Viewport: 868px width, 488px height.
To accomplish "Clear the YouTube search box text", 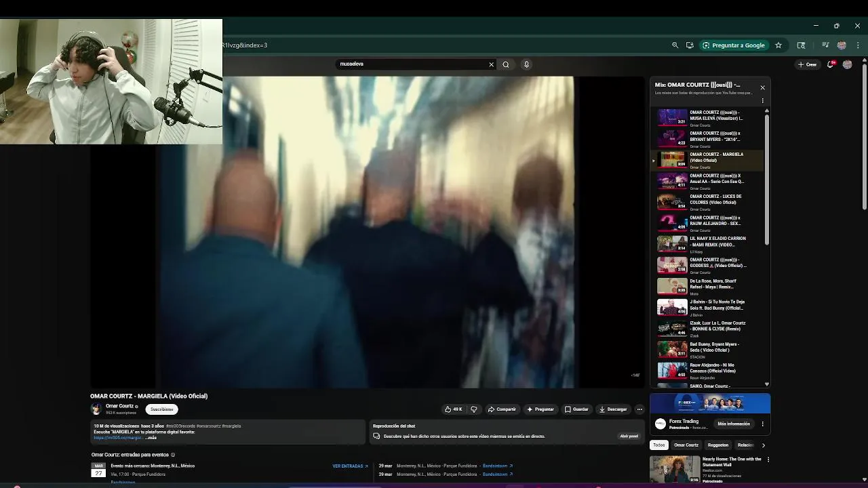I will [x=491, y=64].
